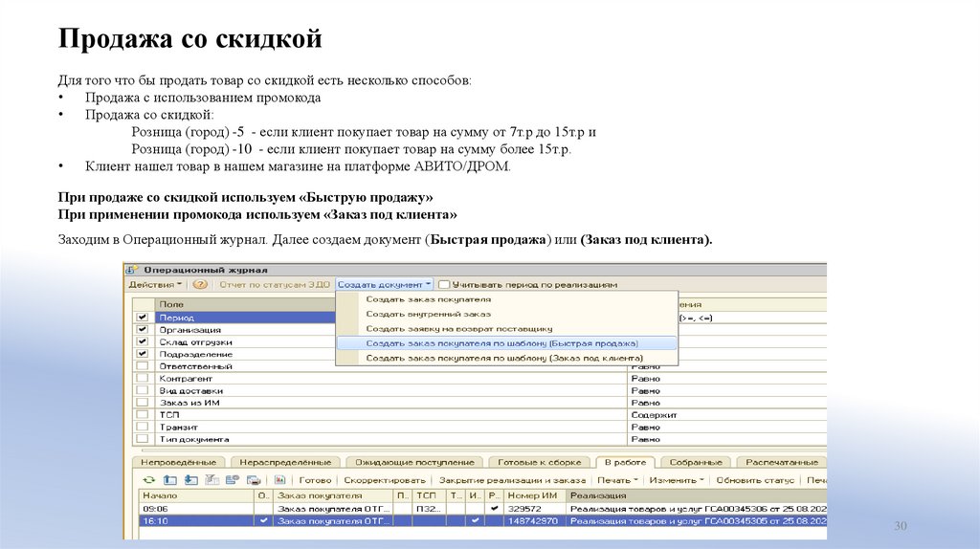Enable the Вид доставки filter checkbox
The image size is (980, 549).
143,390
